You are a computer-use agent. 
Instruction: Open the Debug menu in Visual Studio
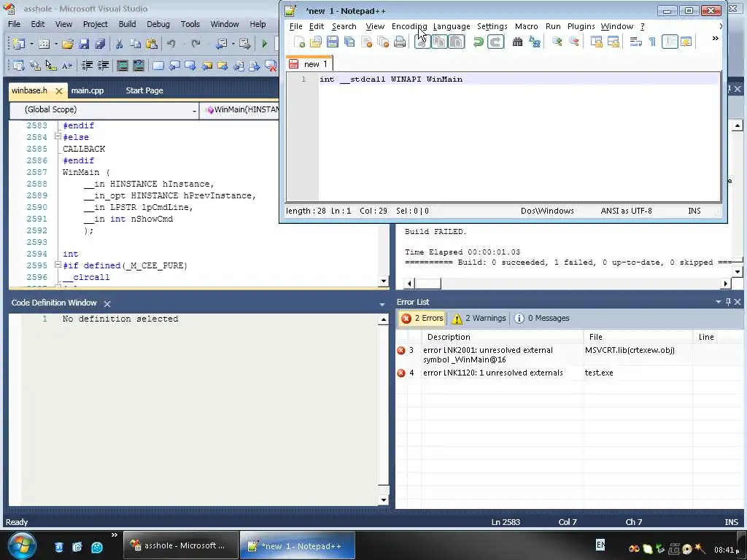coord(158,24)
